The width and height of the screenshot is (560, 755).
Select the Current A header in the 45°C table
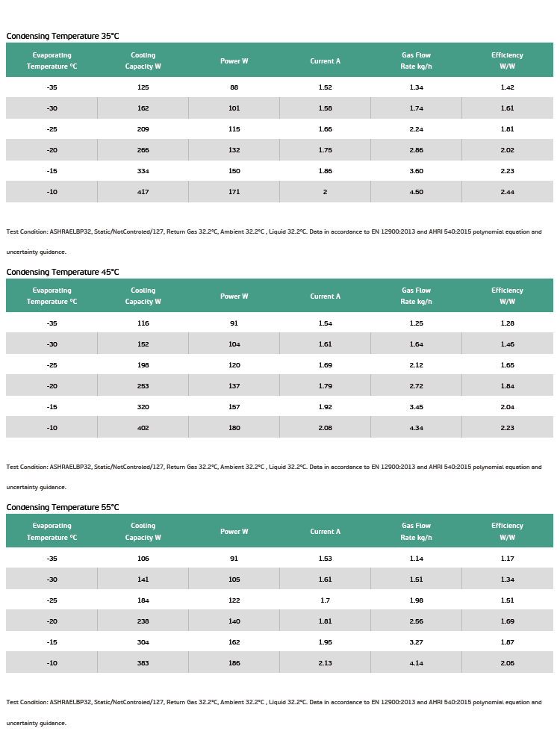325,296
